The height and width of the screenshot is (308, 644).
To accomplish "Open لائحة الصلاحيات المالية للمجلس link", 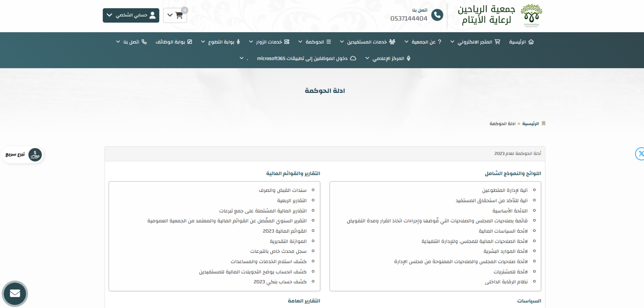I will click(x=475, y=241).
